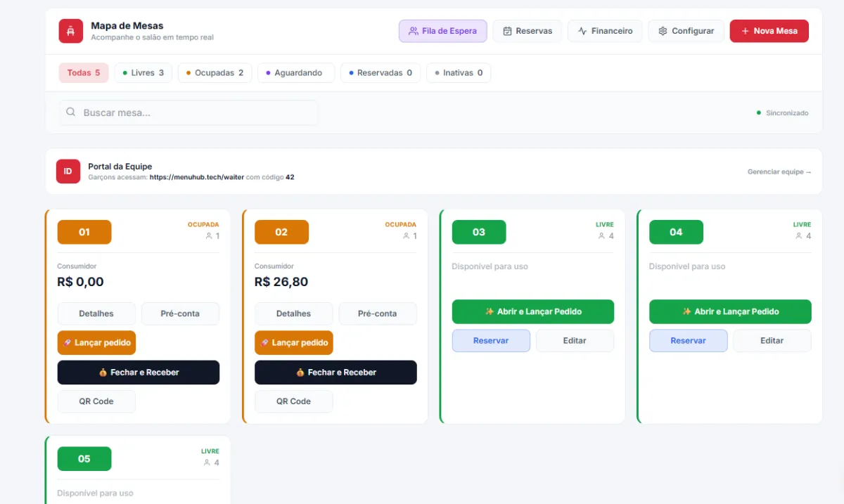Follow the Gerenciar equipe link
844x504 pixels.
pyautogui.click(x=779, y=172)
